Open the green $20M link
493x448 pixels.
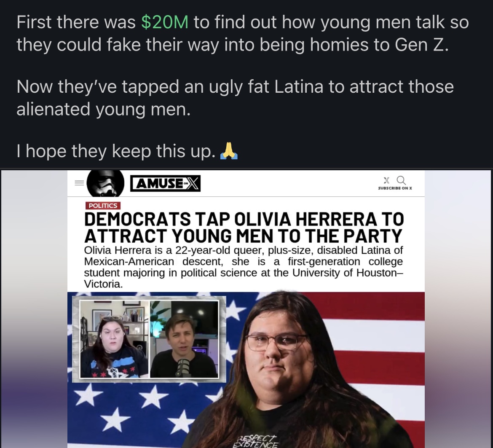click(165, 22)
